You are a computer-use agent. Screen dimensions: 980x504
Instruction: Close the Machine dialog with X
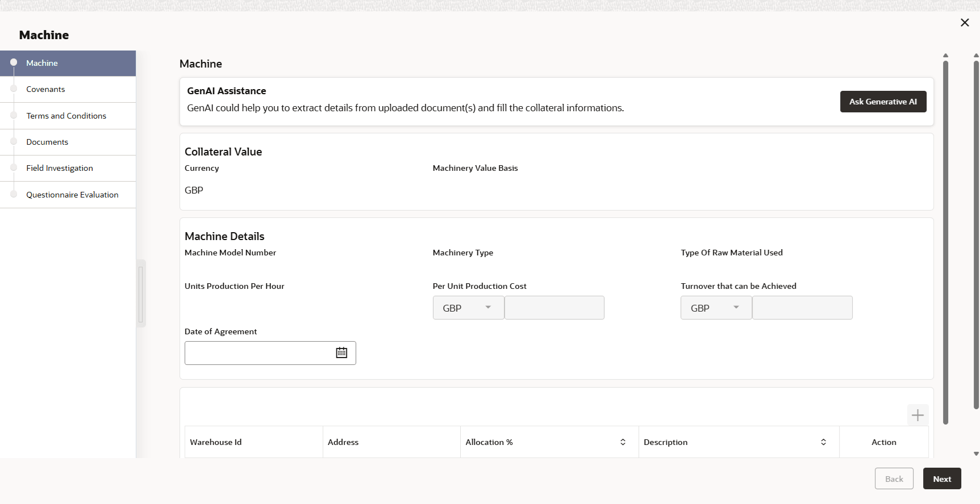tap(965, 23)
